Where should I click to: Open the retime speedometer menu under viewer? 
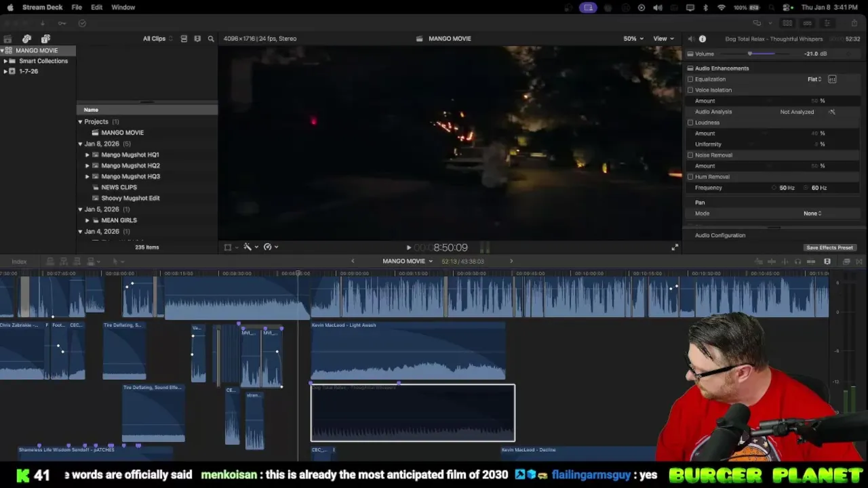(x=271, y=247)
